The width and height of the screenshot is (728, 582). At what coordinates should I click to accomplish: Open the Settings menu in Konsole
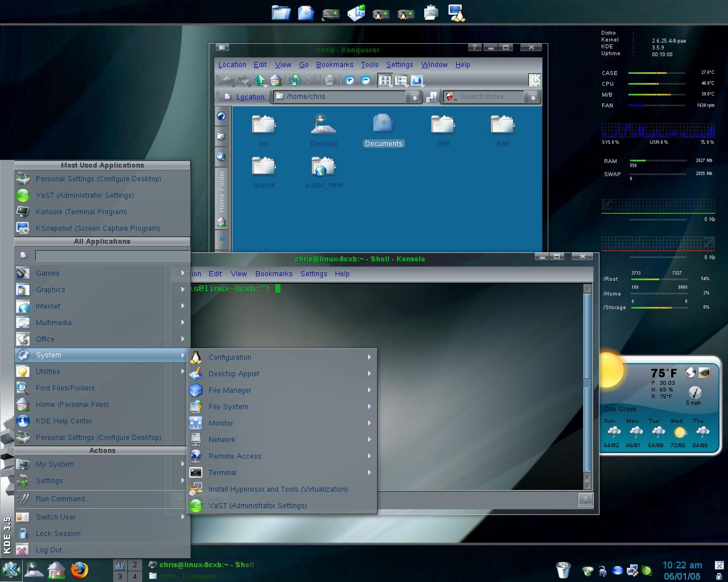point(313,273)
